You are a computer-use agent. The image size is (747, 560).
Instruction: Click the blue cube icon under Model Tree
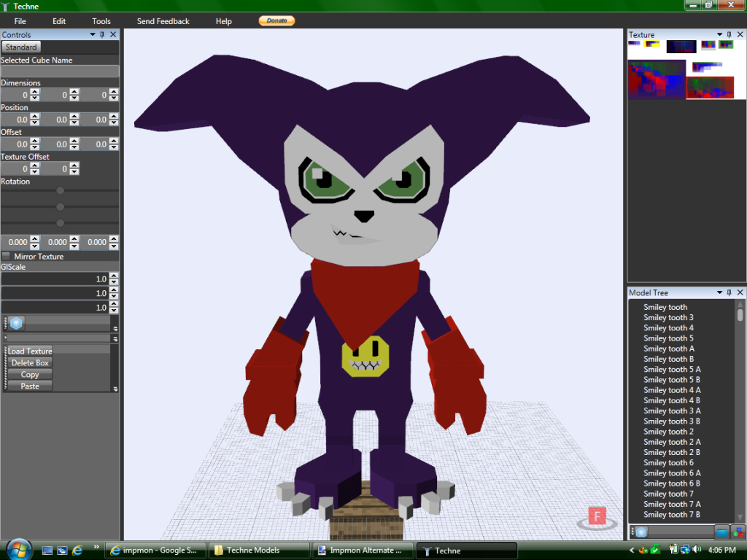point(641,532)
